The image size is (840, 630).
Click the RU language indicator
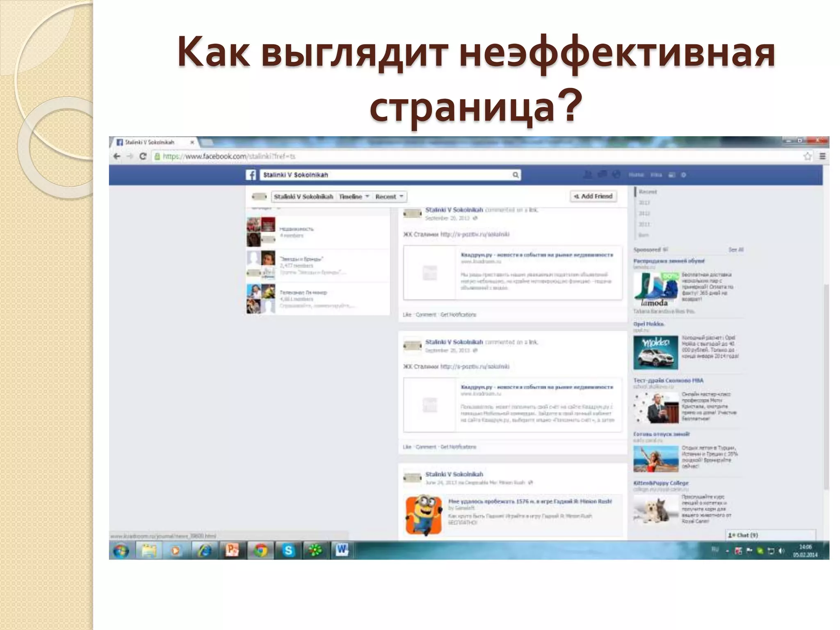[x=715, y=550]
